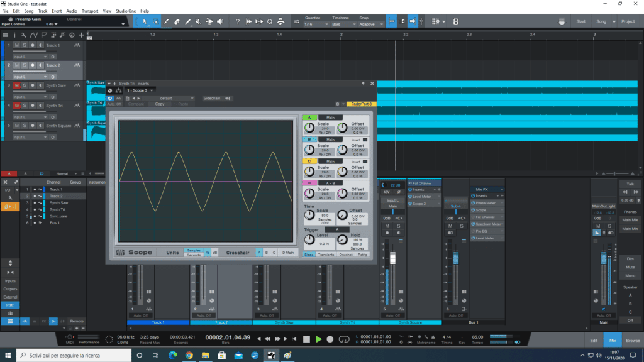The height and width of the screenshot is (362, 644).
Task: Open the video player film icon
Action: [x=455, y=21]
